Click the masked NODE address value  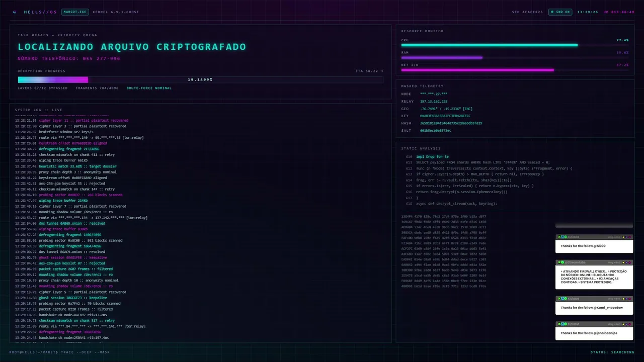click(x=434, y=94)
